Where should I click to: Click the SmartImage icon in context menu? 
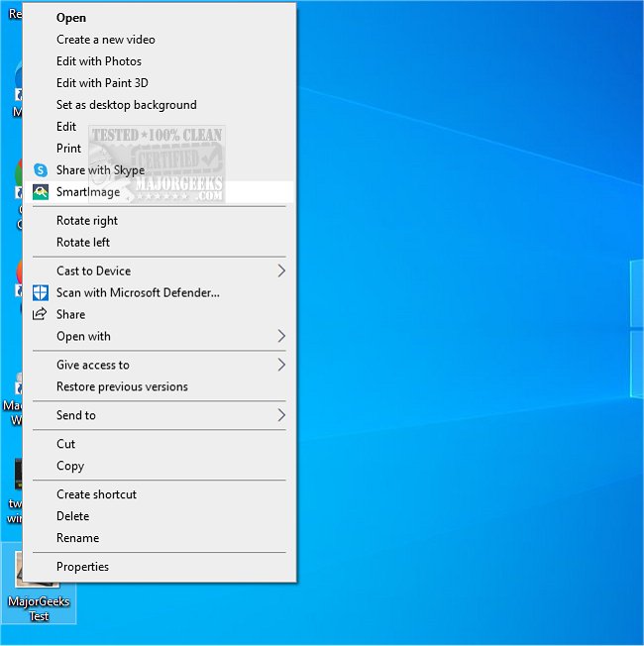pyautogui.click(x=41, y=191)
